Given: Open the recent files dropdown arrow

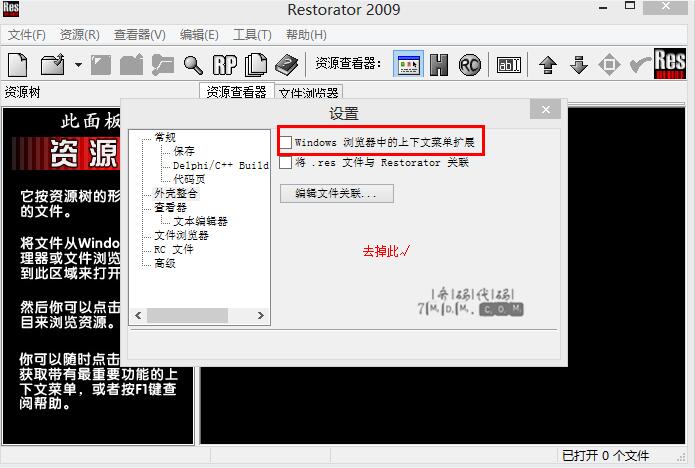Looking at the screenshot, I should (x=78, y=65).
